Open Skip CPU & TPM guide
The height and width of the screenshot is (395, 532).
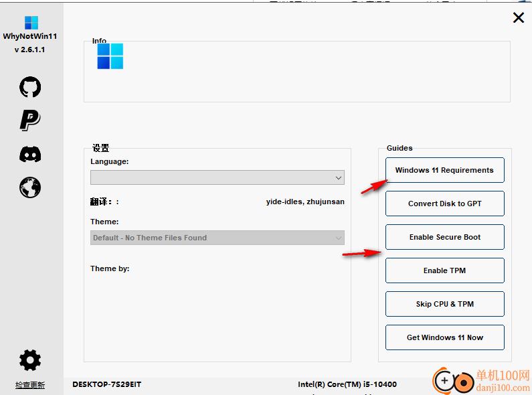(444, 304)
